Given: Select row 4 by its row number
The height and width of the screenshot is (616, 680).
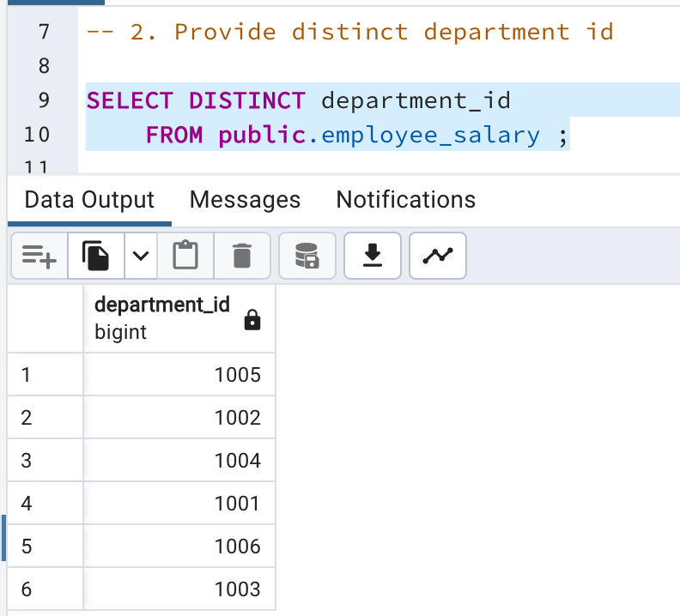Looking at the screenshot, I should (27, 504).
